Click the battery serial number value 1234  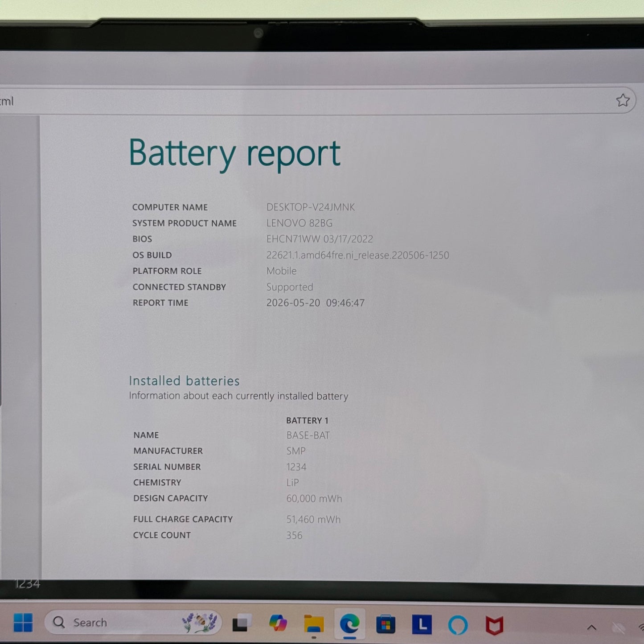click(x=296, y=467)
